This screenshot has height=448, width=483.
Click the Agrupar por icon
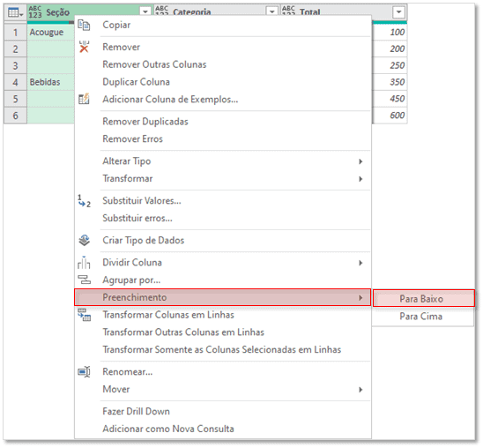[84, 280]
